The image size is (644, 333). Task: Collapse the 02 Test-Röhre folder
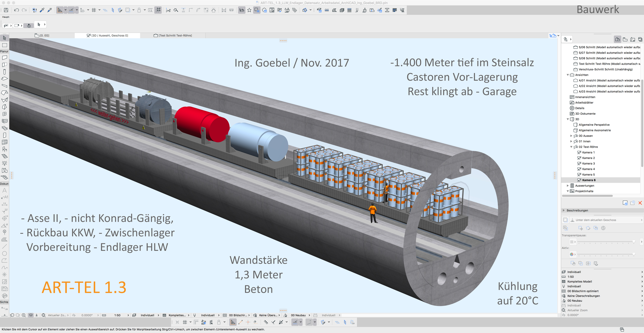[571, 147]
